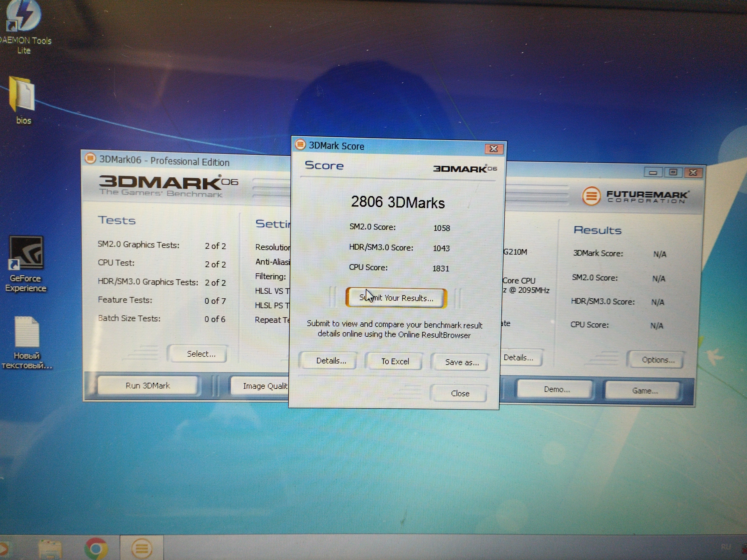This screenshot has width=747, height=560.
Task: Select the 3DMark taskbar icon
Action: tap(142, 548)
